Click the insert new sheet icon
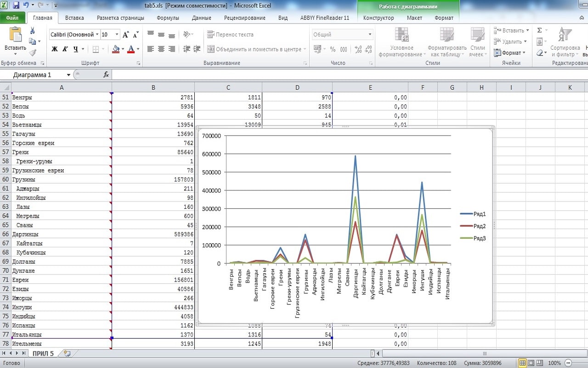 [67, 353]
